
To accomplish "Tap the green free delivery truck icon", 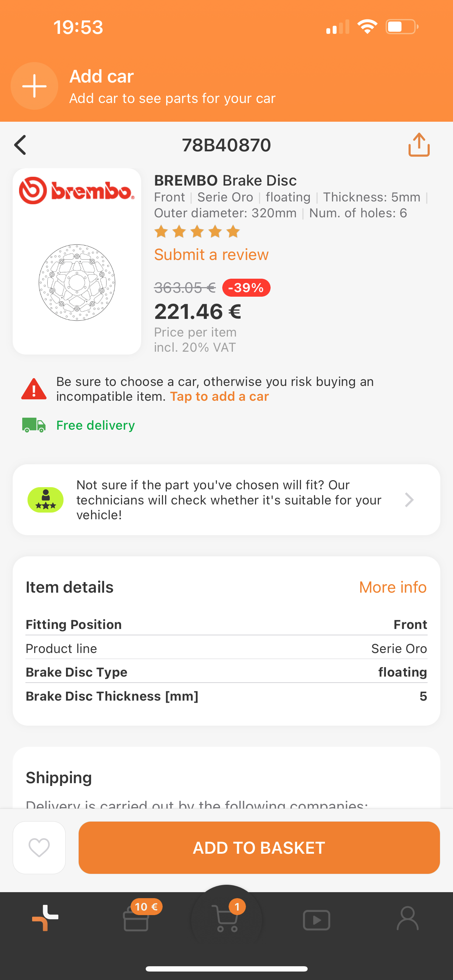I will 34,425.
